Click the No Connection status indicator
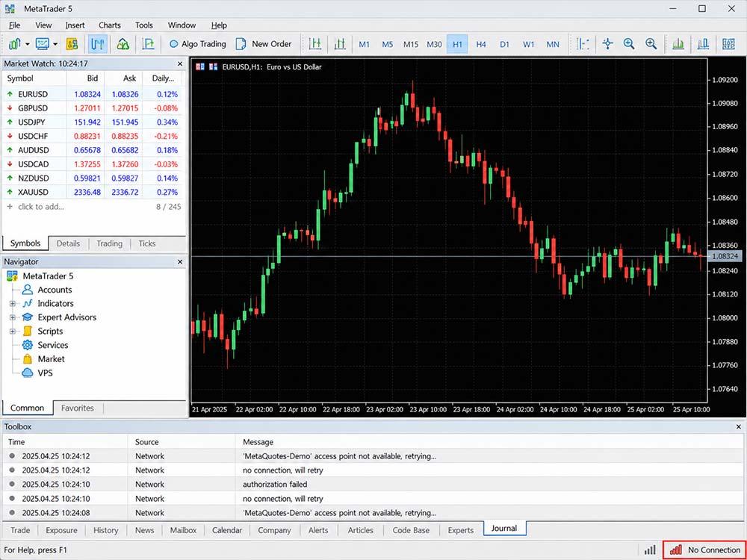747x560 pixels. (x=704, y=550)
